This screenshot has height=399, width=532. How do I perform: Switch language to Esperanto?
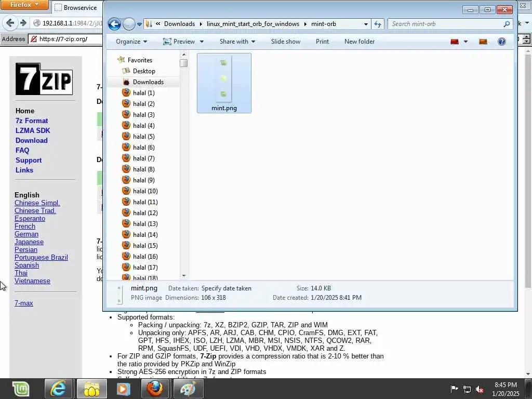30,219
